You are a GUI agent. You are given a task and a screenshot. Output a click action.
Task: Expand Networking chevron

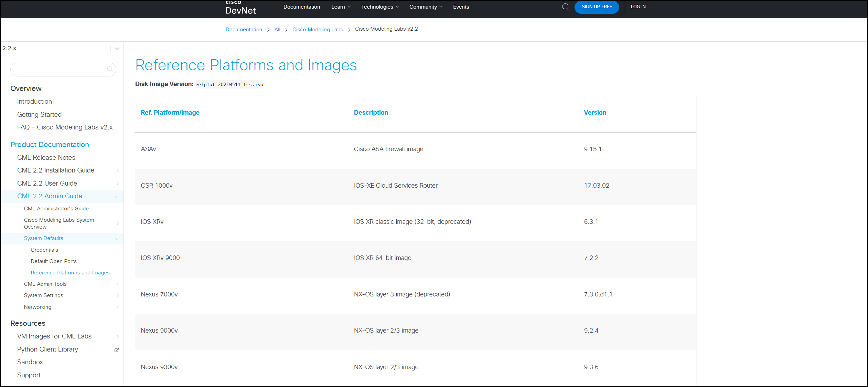(x=117, y=307)
